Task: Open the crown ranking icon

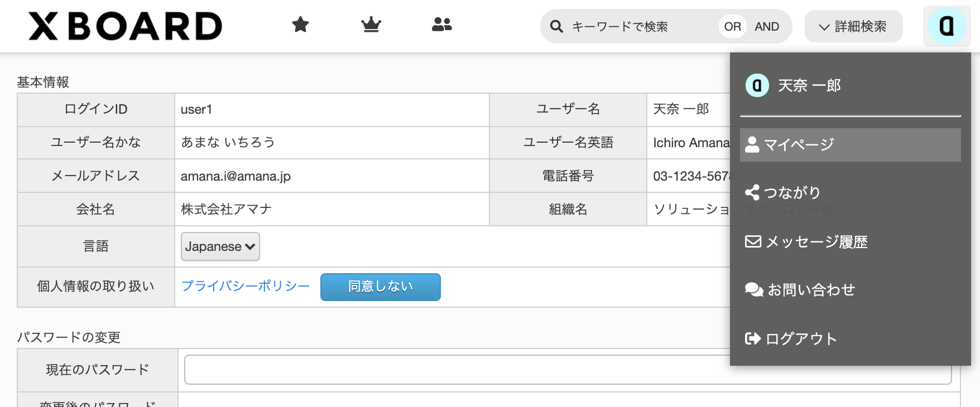Action: pyautogui.click(x=371, y=25)
